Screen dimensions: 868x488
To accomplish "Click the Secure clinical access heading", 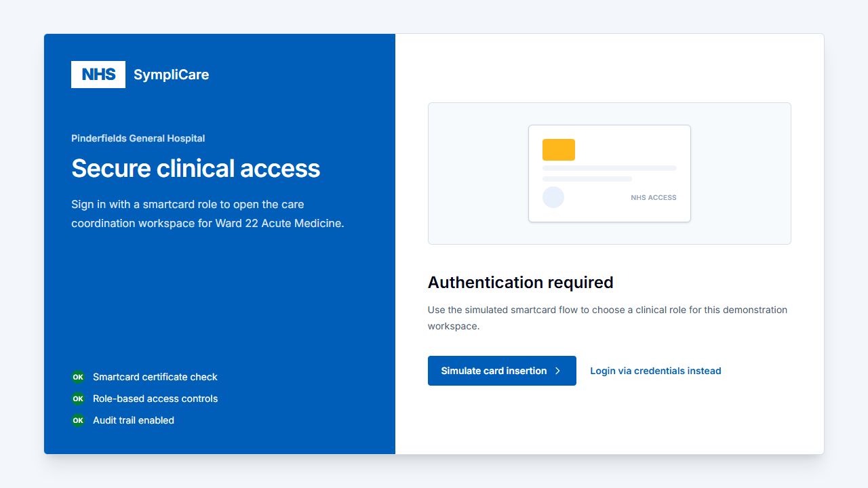I will (196, 168).
